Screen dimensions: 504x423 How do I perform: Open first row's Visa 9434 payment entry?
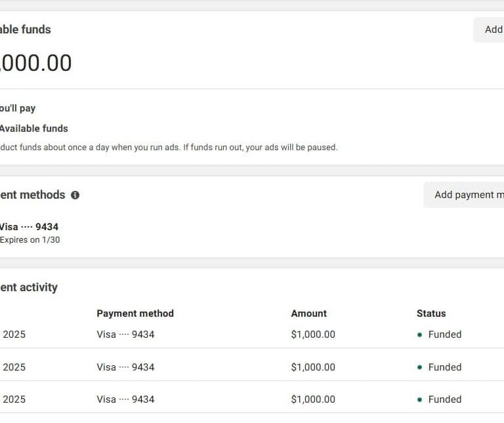[125, 334]
